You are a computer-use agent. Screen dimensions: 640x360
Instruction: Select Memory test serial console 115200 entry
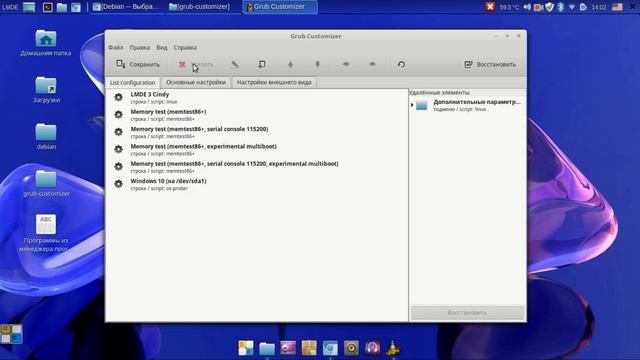pos(256,132)
